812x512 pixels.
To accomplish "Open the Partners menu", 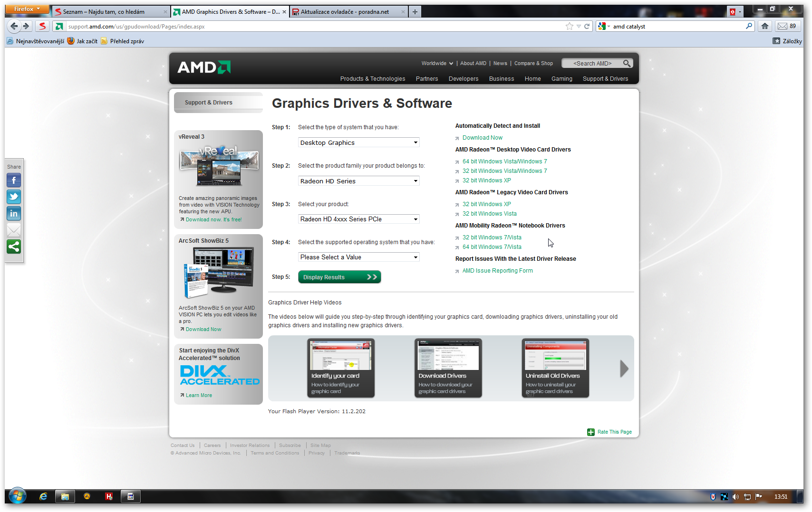I will click(427, 79).
